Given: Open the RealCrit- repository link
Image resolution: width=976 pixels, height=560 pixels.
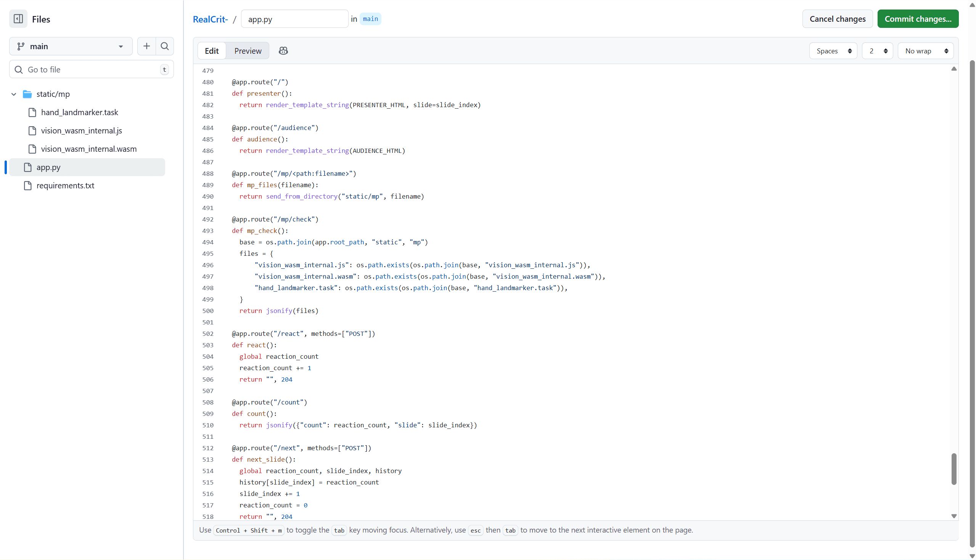Looking at the screenshot, I should [x=210, y=19].
